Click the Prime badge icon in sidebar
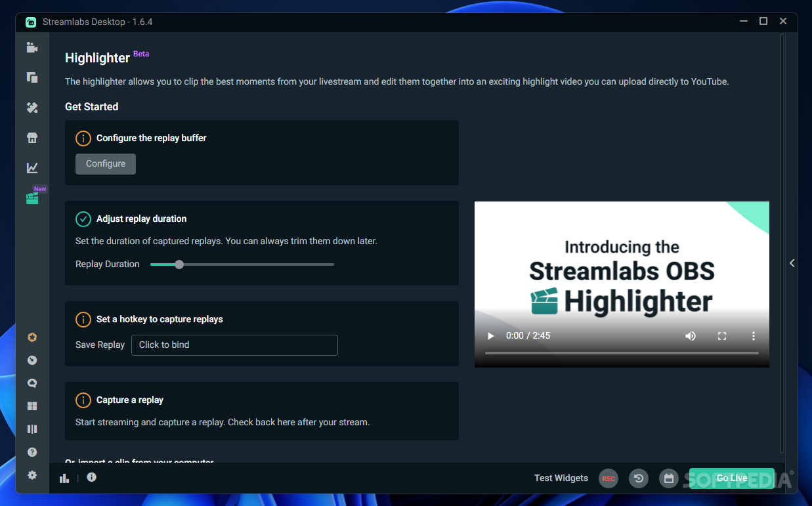The width and height of the screenshot is (812, 506). click(x=32, y=337)
